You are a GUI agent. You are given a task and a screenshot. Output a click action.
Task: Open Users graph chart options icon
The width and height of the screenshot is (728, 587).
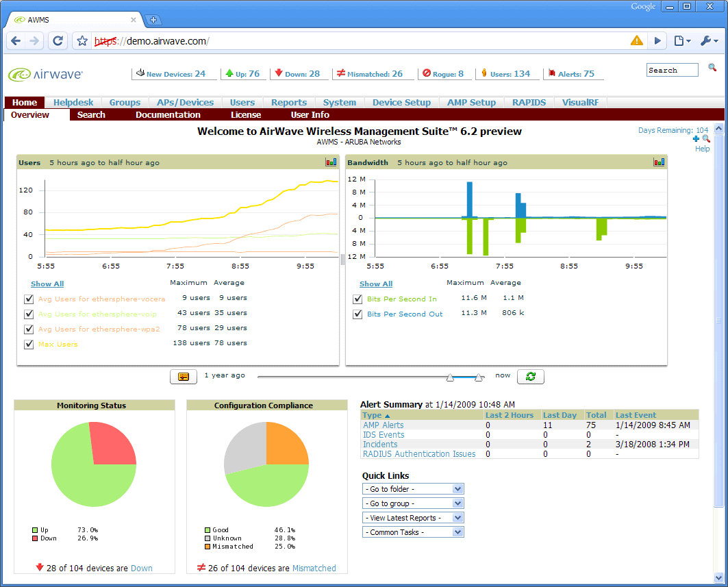pyautogui.click(x=331, y=162)
